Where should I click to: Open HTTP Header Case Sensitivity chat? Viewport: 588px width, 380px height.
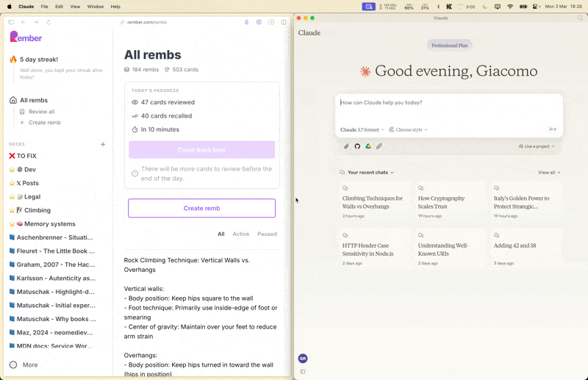point(374,248)
